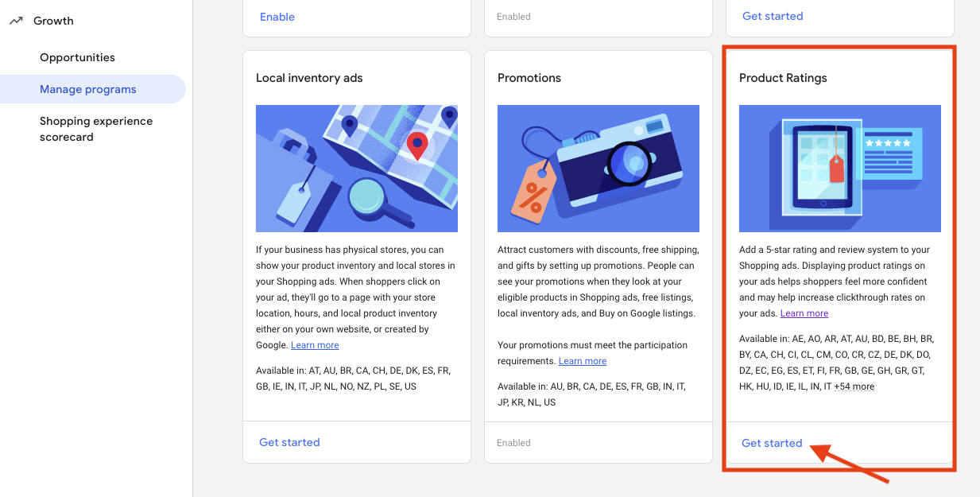The image size is (980, 497).
Task: Click 'Get started' on the top-right card
Action: (772, 16)
